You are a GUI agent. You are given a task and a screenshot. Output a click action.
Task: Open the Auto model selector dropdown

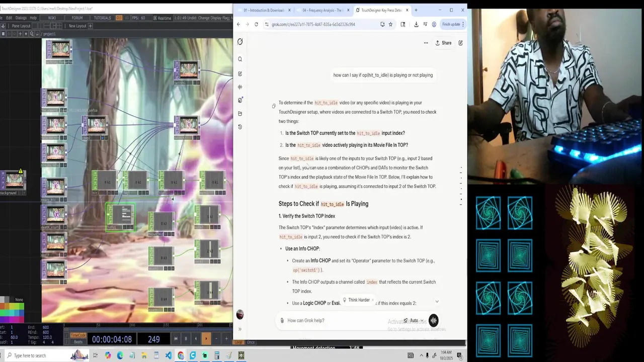pyautogui.click(x=414, y=320)
